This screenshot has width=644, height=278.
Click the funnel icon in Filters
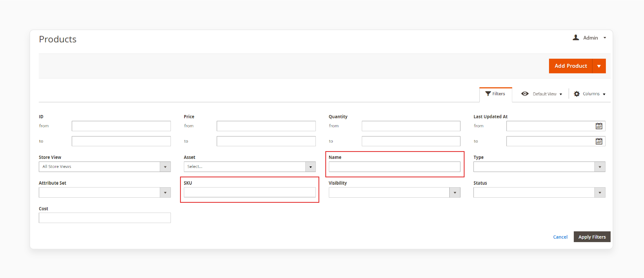pyautogui.click(x=488, y=94)
